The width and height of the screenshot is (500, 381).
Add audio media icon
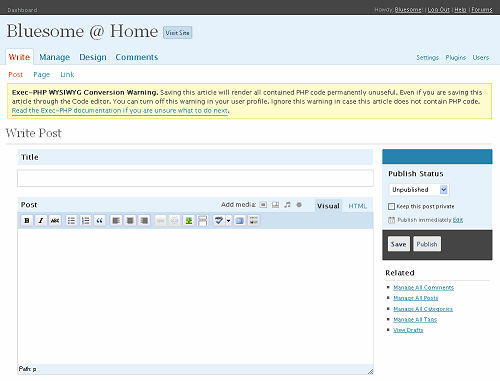(287, 205)
